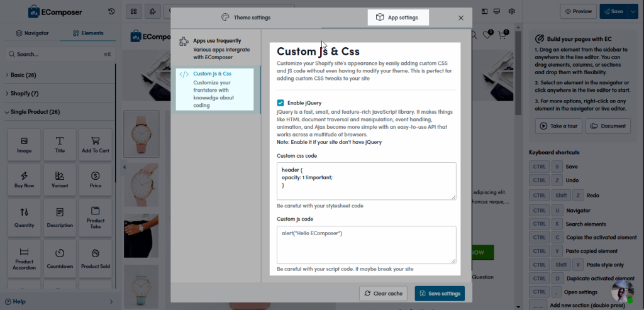
Task: Collapse the left sidebar arrow handle
Action: [125, 167]
